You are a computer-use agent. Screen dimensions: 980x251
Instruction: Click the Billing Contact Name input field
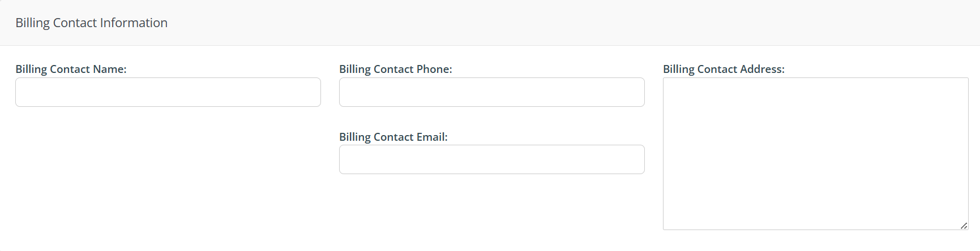click(x=168, y=92)
